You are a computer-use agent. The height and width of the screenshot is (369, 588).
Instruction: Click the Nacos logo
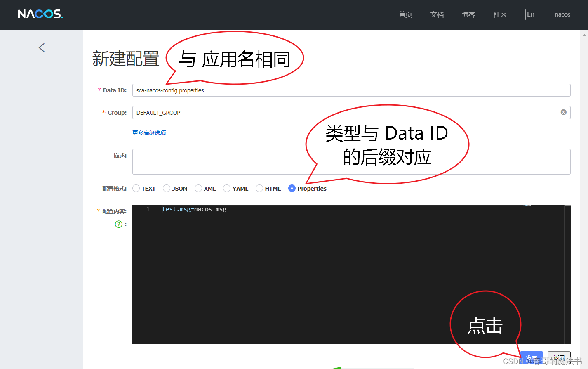coord(40,14)
